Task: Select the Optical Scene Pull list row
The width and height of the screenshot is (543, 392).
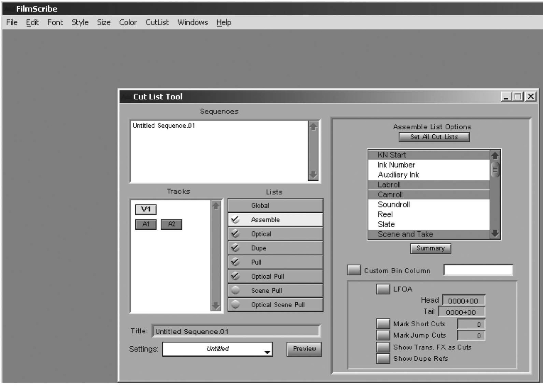Action: pos(275,305)
